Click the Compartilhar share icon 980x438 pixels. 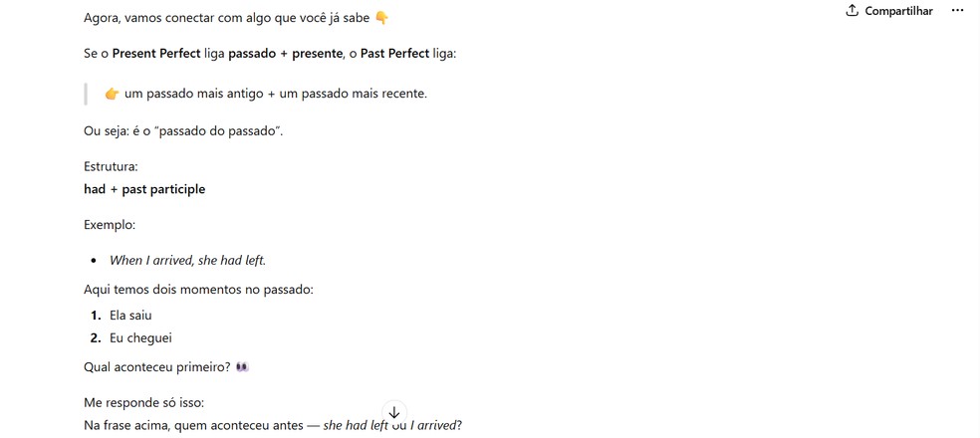coord(852,11)
